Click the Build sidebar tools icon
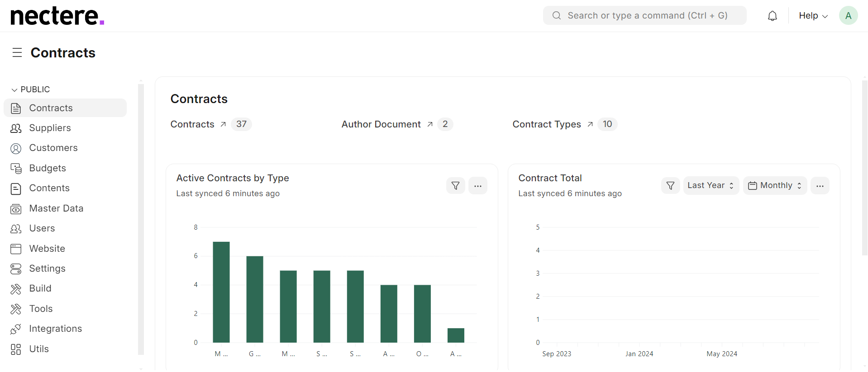This screenshot has height=372, width=868. click(x=16, y=289)
